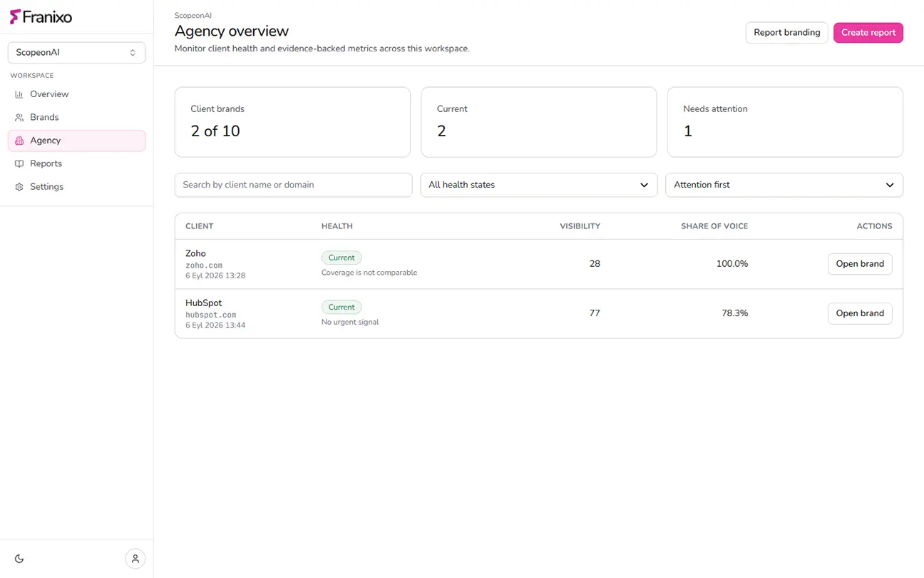Click the Client column header

200,226
